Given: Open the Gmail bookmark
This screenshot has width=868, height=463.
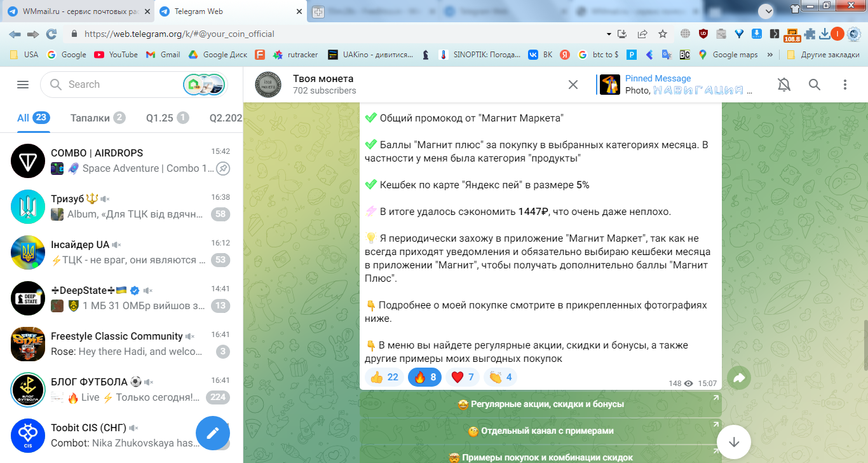Looking at the screenshot, I should click(x=163, y=55).
